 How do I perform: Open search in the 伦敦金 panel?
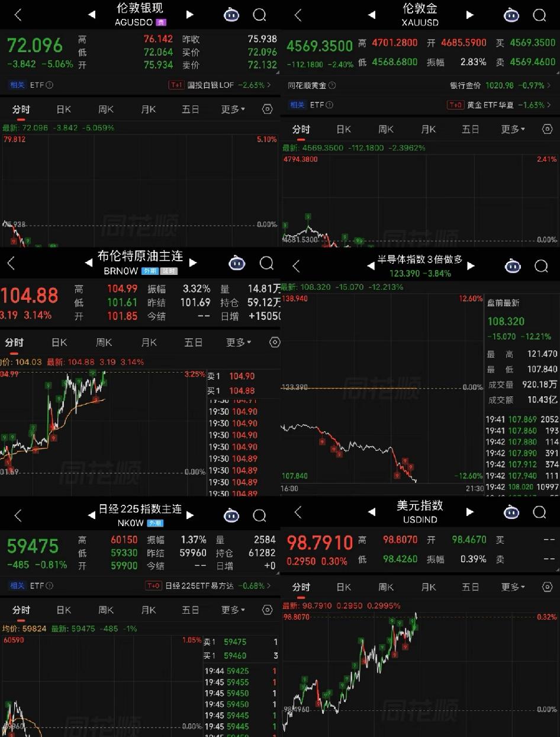click(539, 15)
